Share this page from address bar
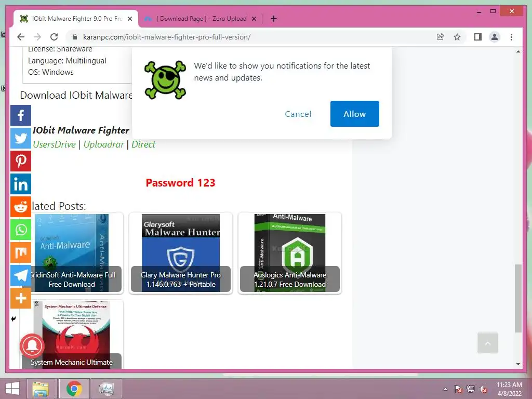The image size is (532, 399). pos(441,37)
